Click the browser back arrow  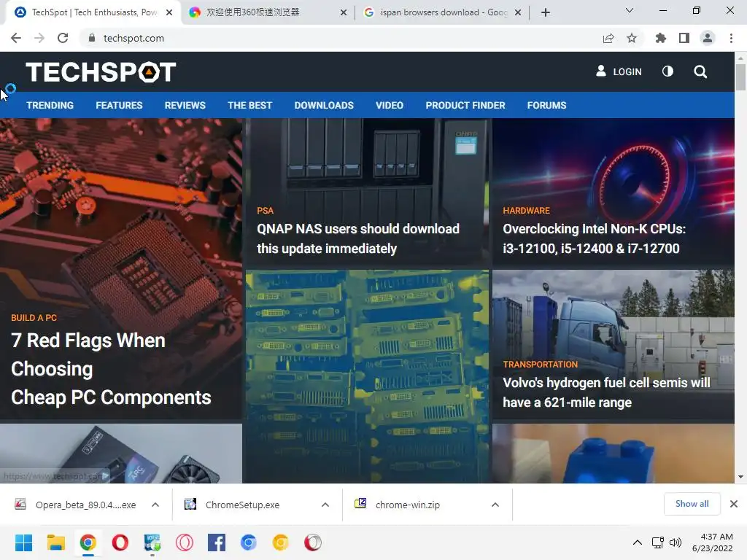point(16,38)
